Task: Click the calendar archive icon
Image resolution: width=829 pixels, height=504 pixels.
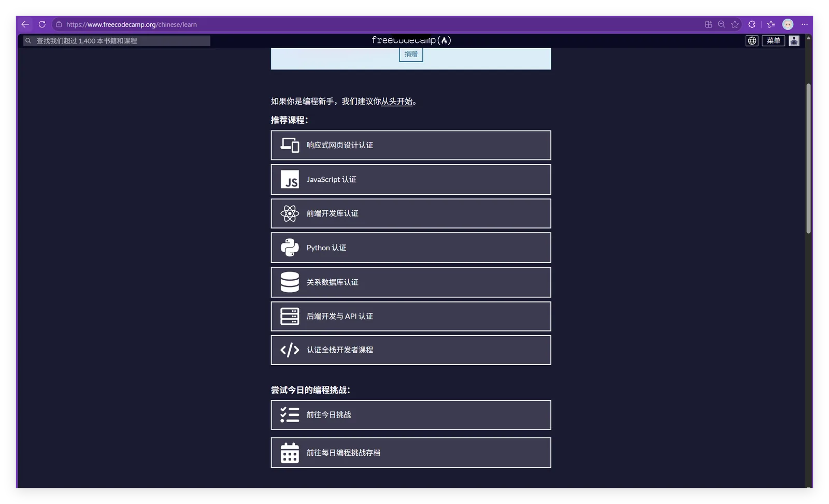Action: [x=290, y=453]
